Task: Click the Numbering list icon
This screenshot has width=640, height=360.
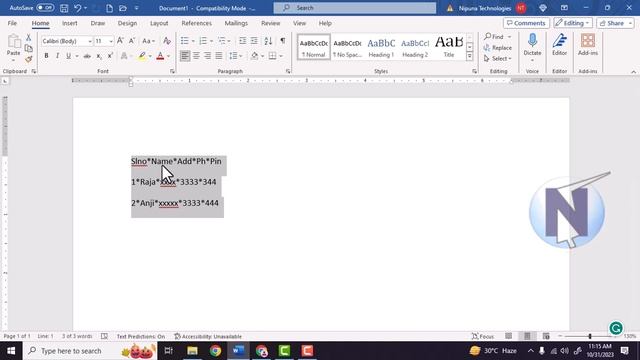Action: 203,41
